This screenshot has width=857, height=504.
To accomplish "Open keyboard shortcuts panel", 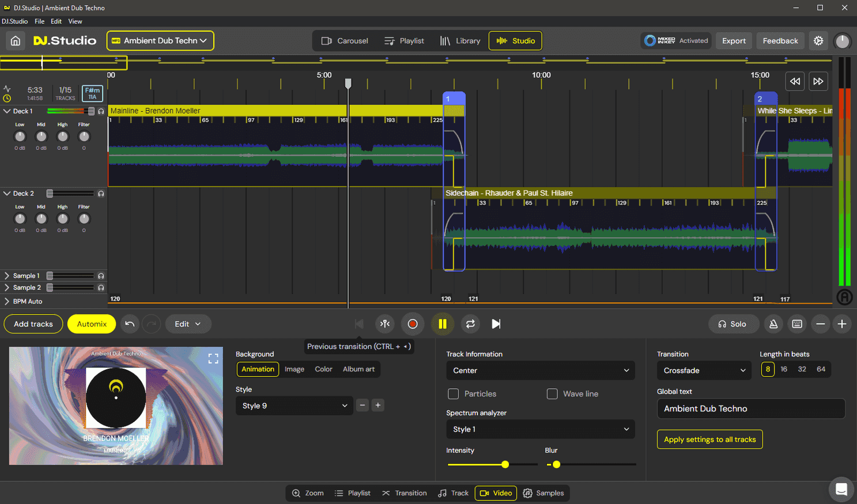I will [797, 324].
